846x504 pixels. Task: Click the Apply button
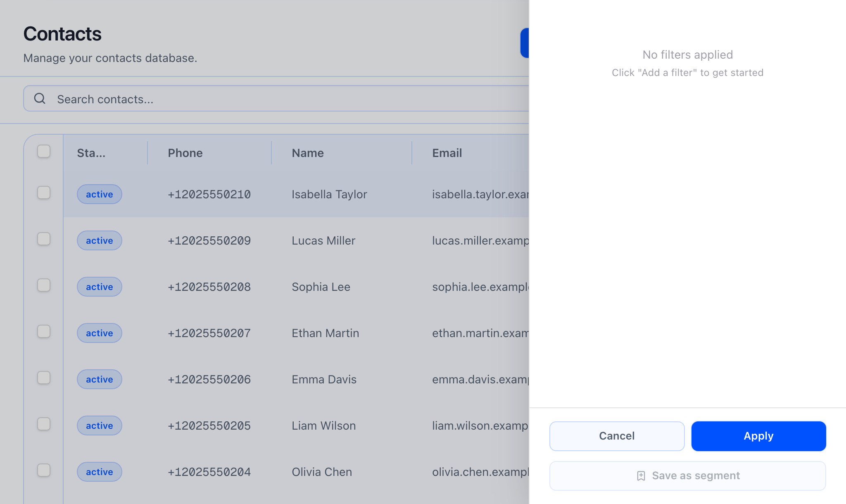coord(758,436)
